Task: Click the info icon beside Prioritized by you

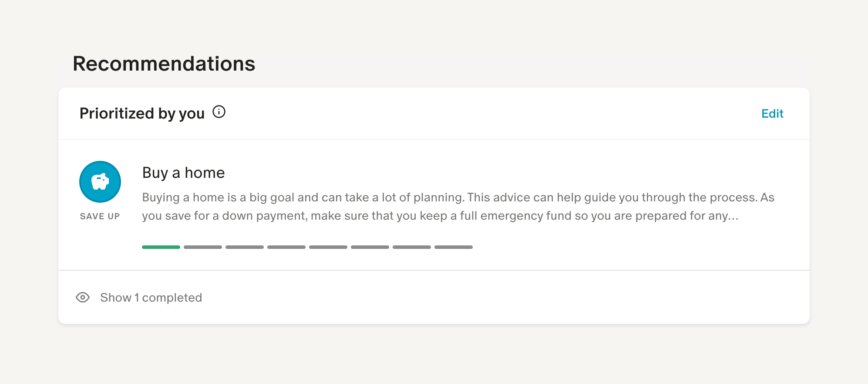Action: tap(219, 112)
